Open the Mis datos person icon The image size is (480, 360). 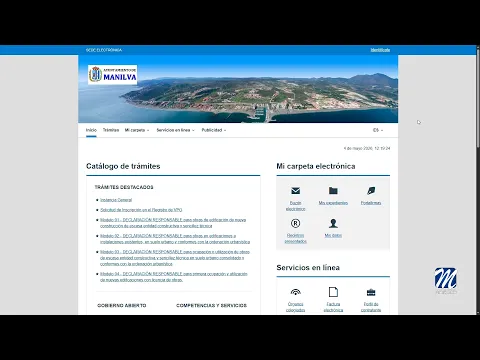click(333, 223)
